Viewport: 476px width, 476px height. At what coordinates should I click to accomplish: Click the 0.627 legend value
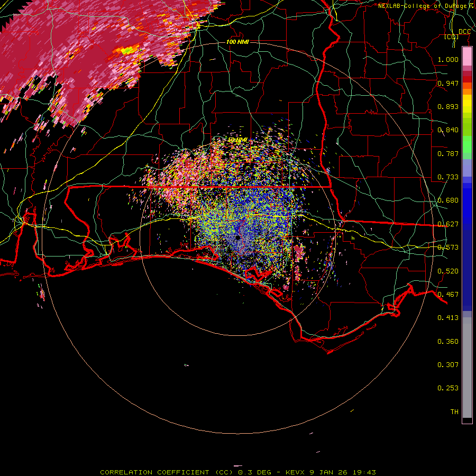(448, 224)
